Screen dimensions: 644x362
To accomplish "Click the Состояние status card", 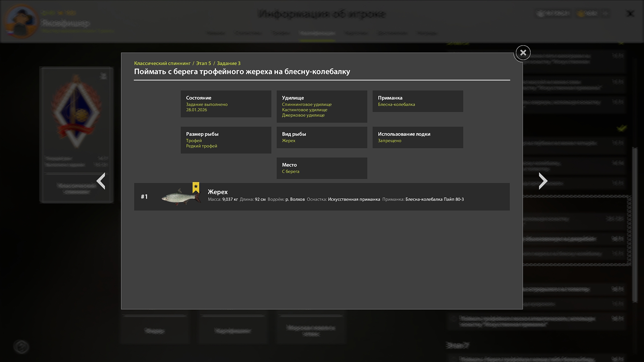I will pyautogui.click(x=226, y=104).
